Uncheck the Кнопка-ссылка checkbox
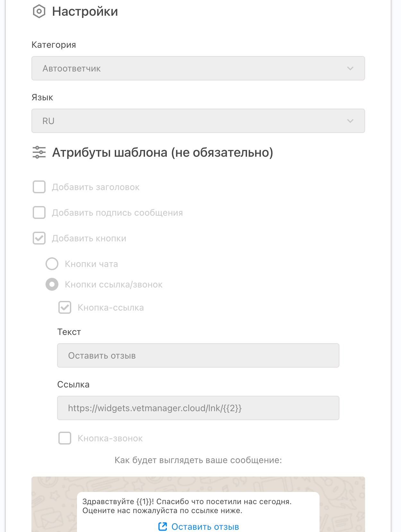The image size is (401, 532). [65, 307]
